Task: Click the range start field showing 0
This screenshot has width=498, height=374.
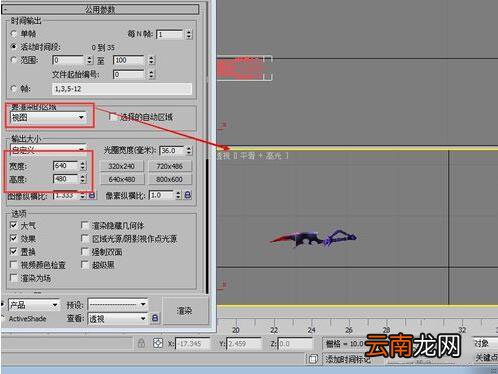Action: [x=68, y=60]
